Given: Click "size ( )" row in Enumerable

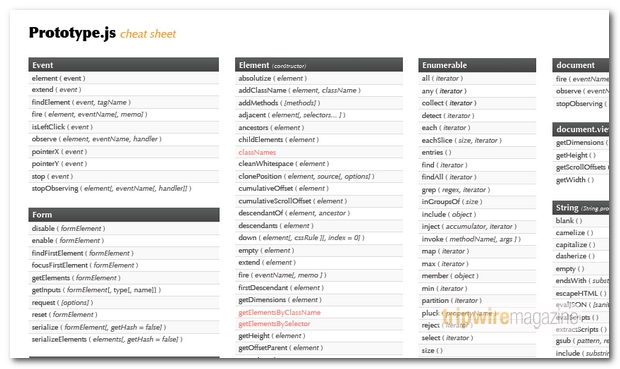Looking at the screenshot, I should coord(477,350).
